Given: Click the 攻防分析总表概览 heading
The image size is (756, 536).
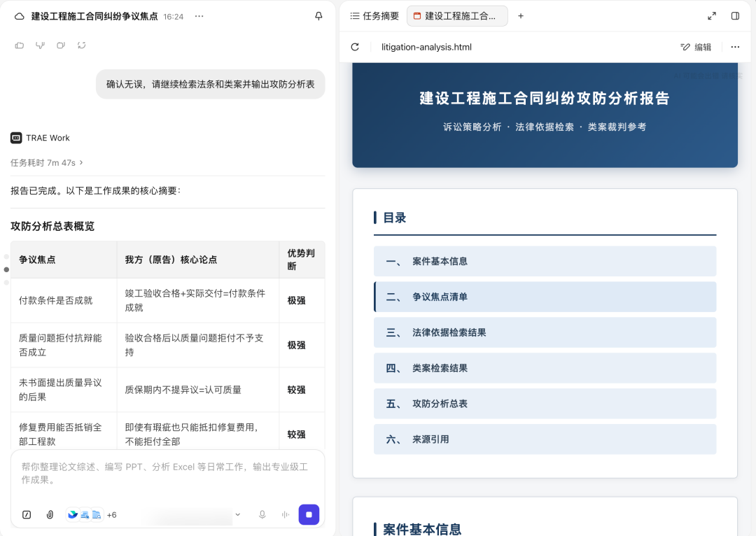Looking at the screenshot, I should [x=52, y=226].
